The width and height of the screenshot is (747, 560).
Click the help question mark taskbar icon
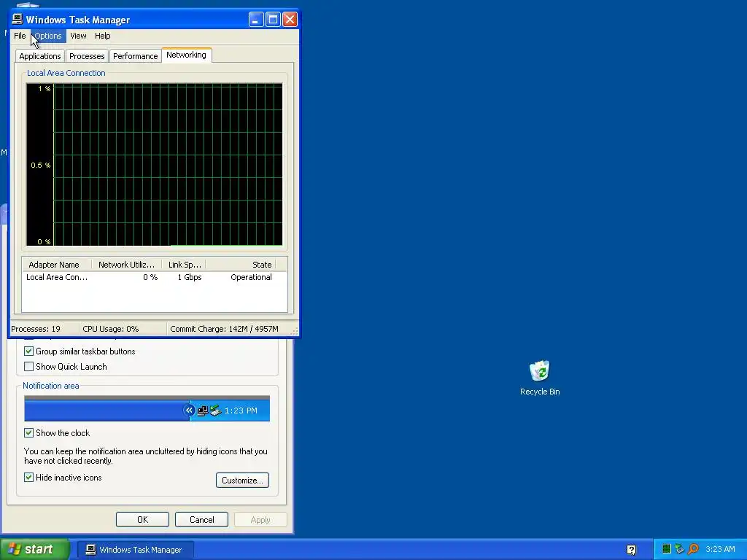pyautogui.click(x=631, y=550)
